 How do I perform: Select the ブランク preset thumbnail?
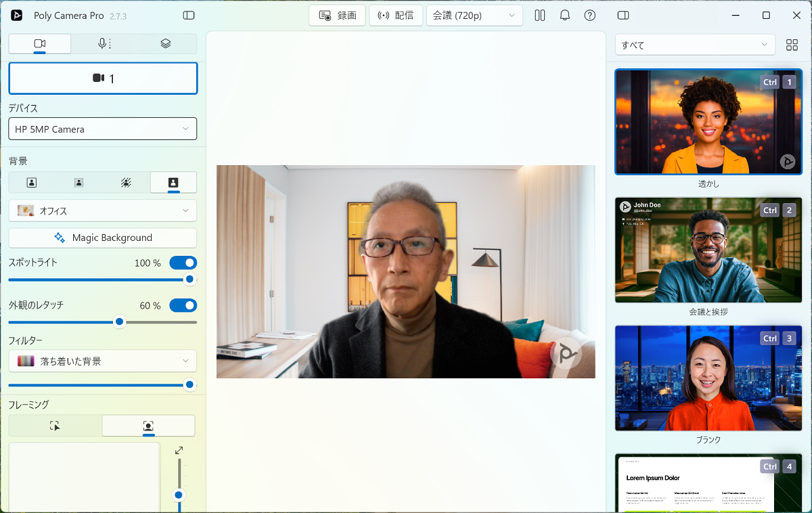point(708,378)
